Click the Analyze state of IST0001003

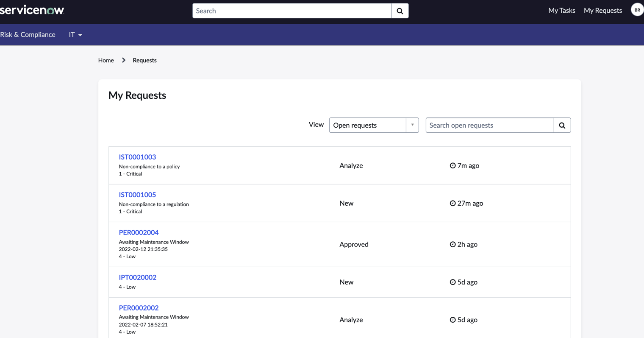click(351, 165)
